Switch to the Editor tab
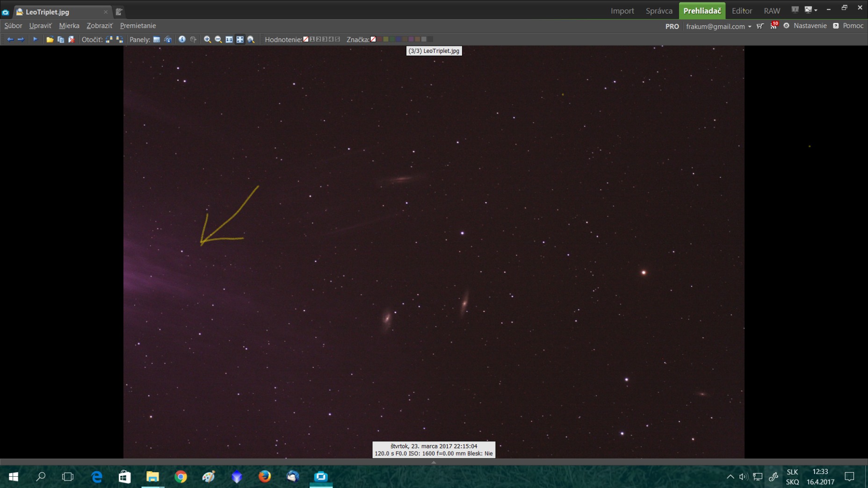 [x=742, y=11]
